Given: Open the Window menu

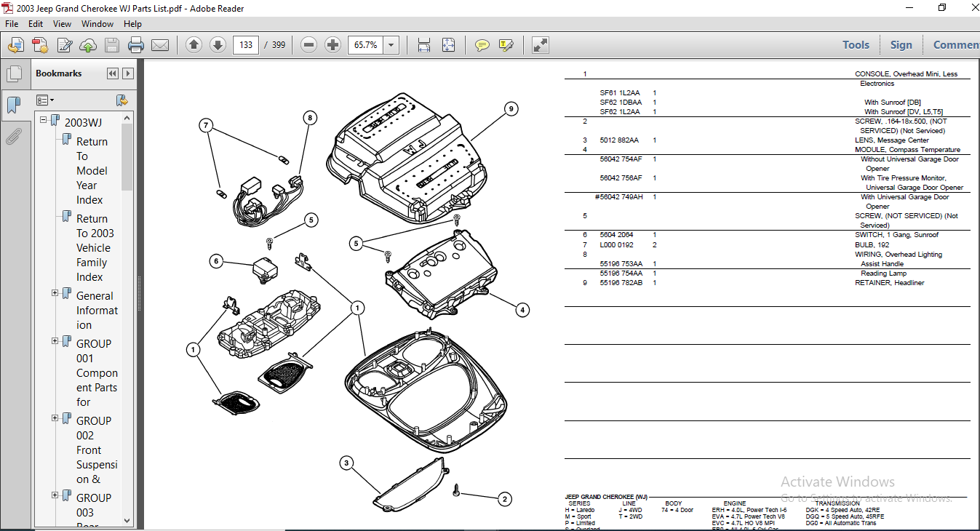Looking at the screenshot, I should pyautogui.click(x=97, y=24).
